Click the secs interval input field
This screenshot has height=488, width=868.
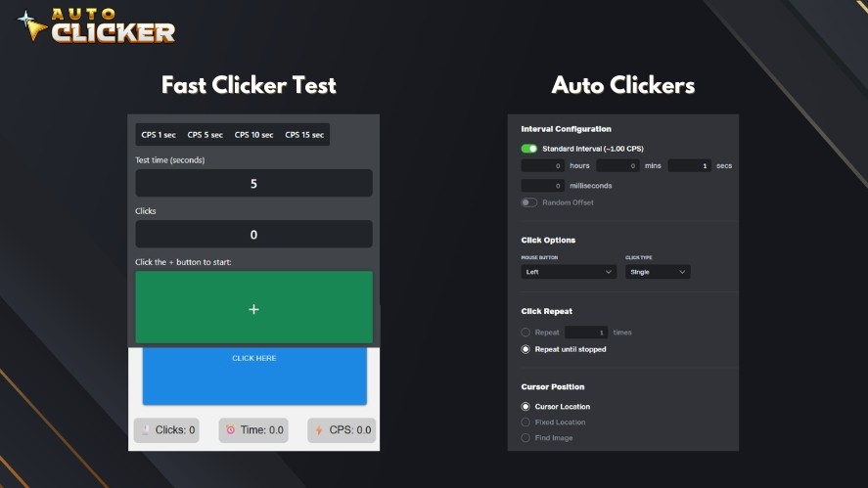(689, 165)
